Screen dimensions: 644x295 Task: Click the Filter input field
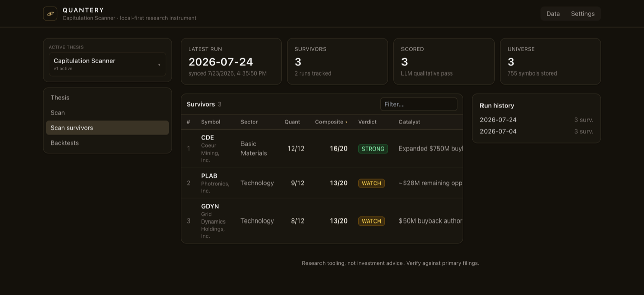click(419, 104)
